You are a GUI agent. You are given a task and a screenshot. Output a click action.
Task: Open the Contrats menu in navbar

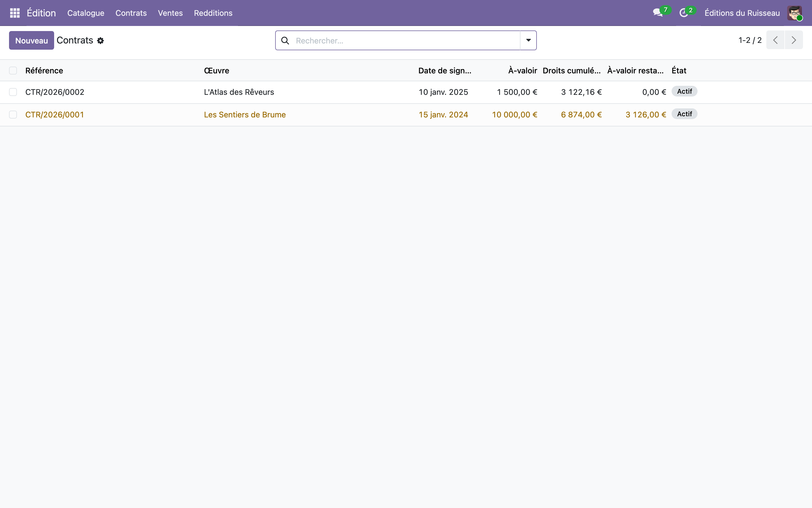131,13
